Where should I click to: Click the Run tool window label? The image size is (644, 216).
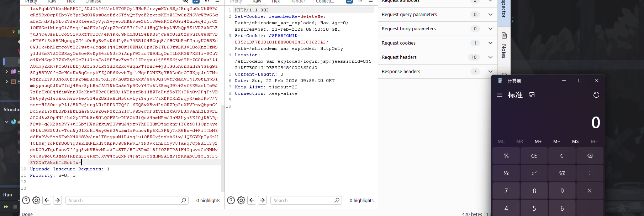7,195
